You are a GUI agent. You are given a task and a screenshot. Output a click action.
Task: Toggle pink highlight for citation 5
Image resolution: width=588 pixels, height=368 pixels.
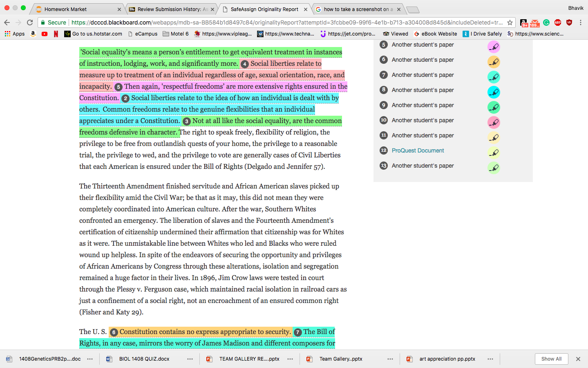tap(494, 47)
